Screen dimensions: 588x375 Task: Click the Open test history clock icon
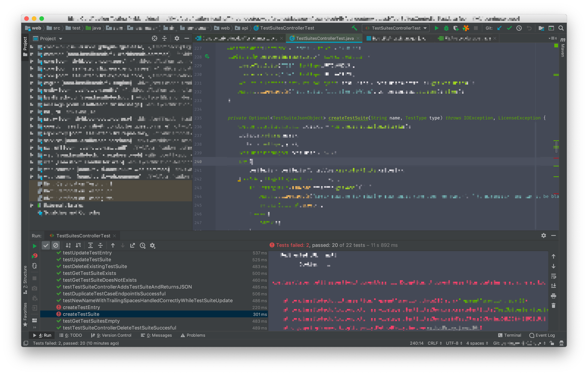[x=143, y=246]
